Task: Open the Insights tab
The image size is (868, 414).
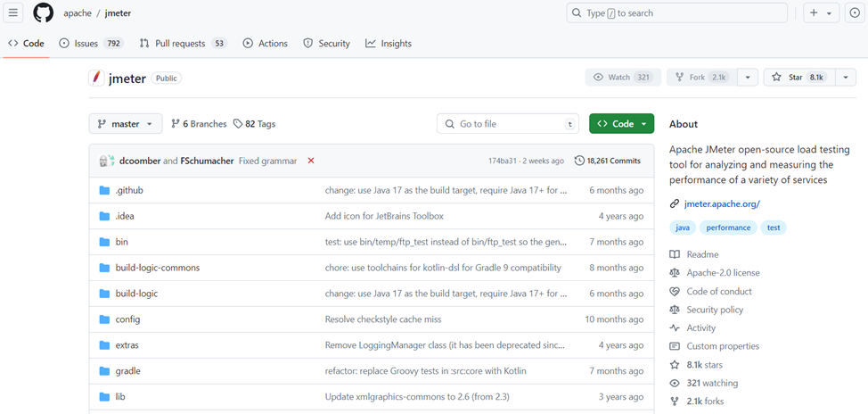Action: 389,43
